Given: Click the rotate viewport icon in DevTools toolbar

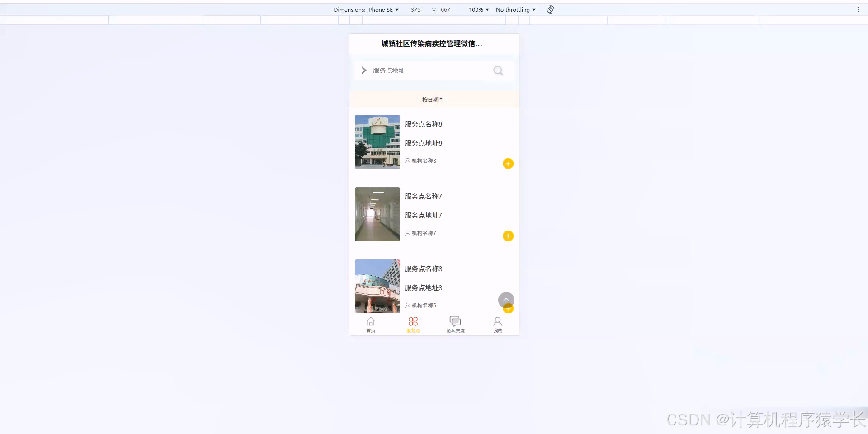Looking at the screenshot, I should pos(550,9).
